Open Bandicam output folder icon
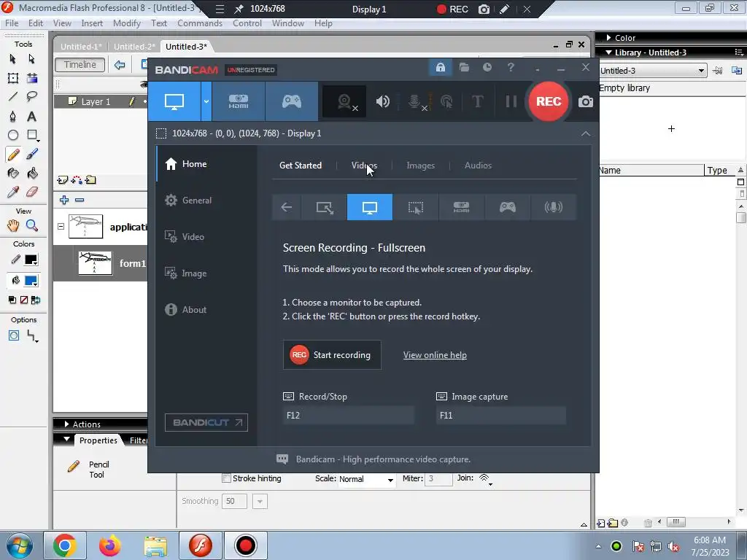The width and height of the screenshot is (747, 560). (x=464, y=67)
